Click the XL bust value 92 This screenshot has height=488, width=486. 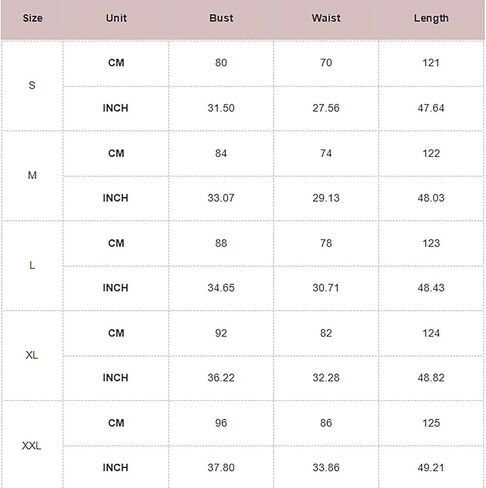coord(221,333)
